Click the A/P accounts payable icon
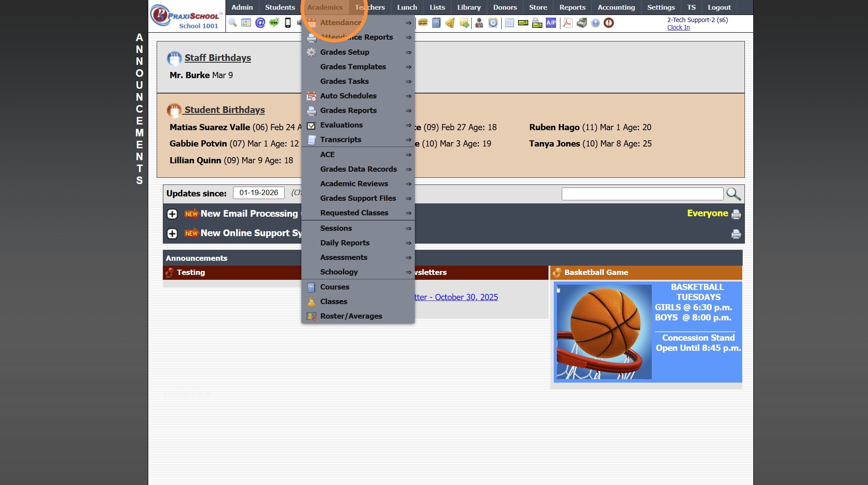This screenshot has width=868, height=485. point(551,23)
